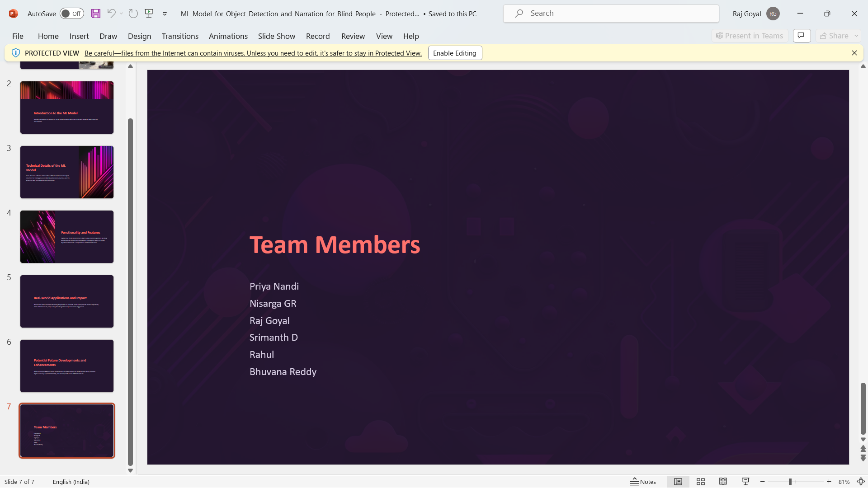Start Slide Show from status bar

[745, 482]
